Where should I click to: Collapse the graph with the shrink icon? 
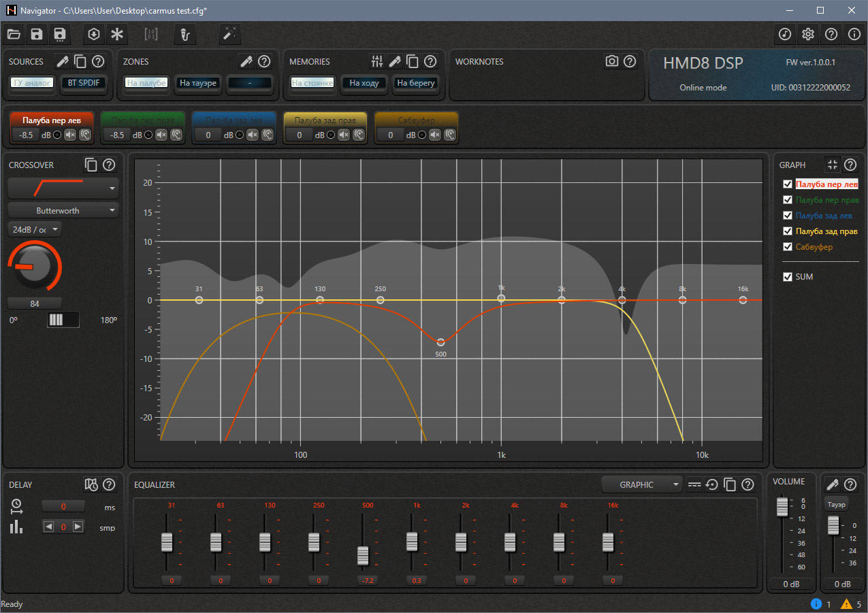click(x=832, y=164)
